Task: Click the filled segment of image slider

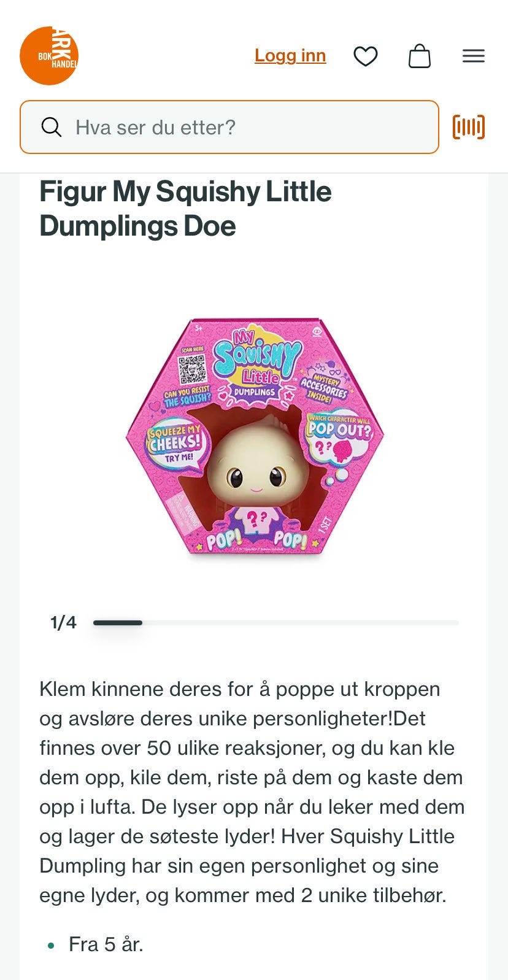Action: click(118, 623)
